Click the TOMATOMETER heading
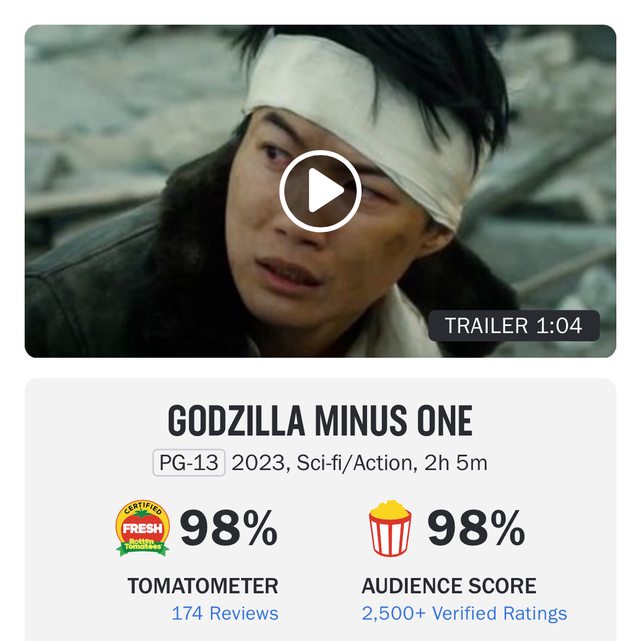This screenshot has width=641, height=641. tap(203, 586)
